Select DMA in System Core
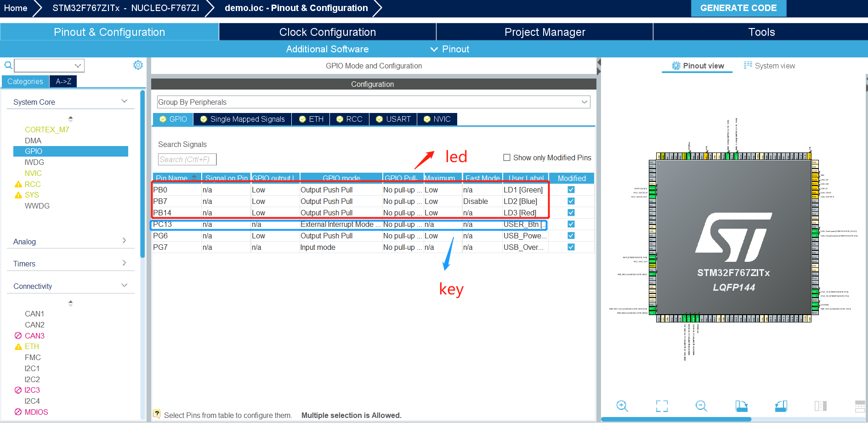Viewport: 868px width, 423px height. (33, 141)
